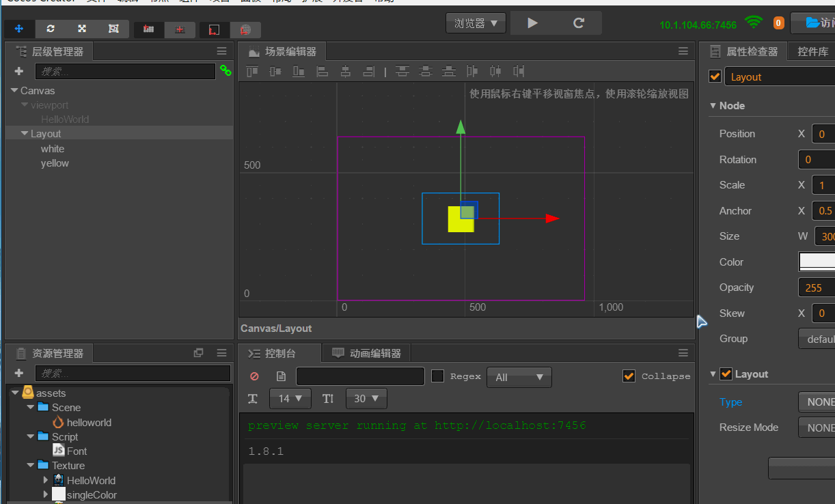Screen dimensions: 835x504
Task: Select the Move transform tool
Action: click(x=19, y=29)
